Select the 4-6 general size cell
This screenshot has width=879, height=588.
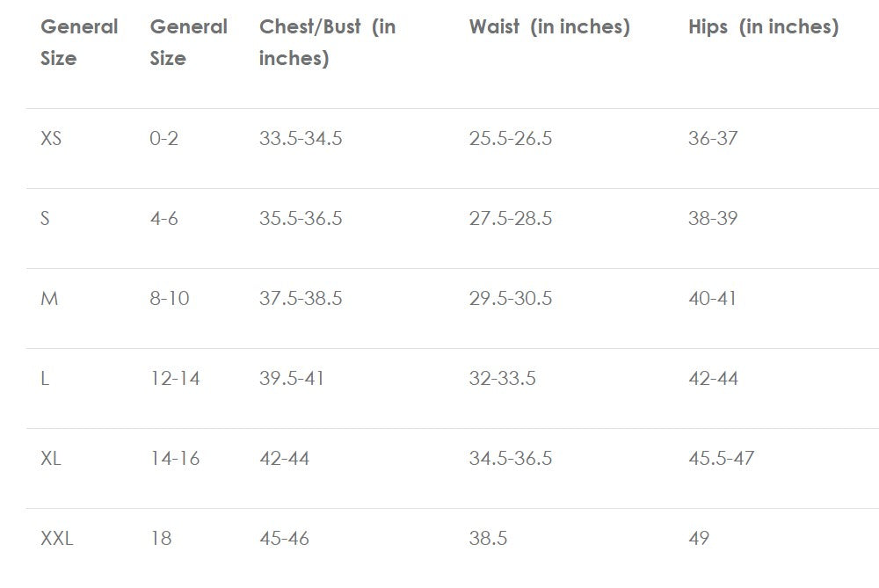click(x=163, y=218)
